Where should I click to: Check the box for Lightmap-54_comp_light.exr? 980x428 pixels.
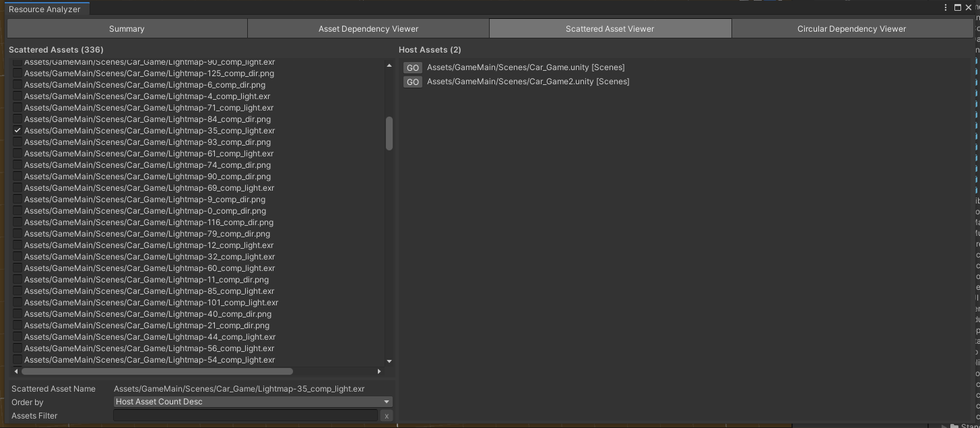pyautogui.click(x=18, y=359)
